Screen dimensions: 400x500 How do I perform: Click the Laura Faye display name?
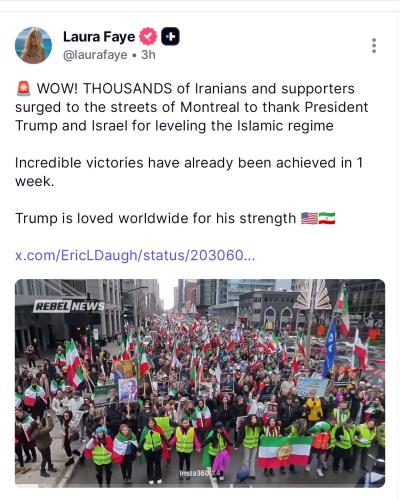pos(99,37)
